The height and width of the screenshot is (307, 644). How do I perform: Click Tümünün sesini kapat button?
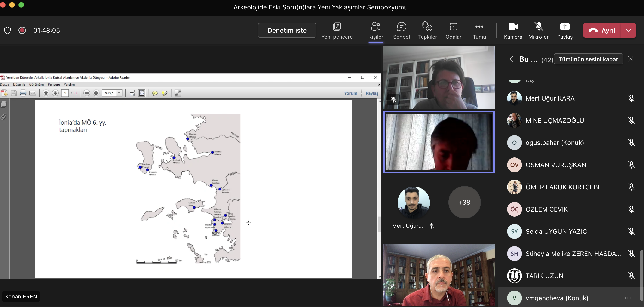(588, 59)
